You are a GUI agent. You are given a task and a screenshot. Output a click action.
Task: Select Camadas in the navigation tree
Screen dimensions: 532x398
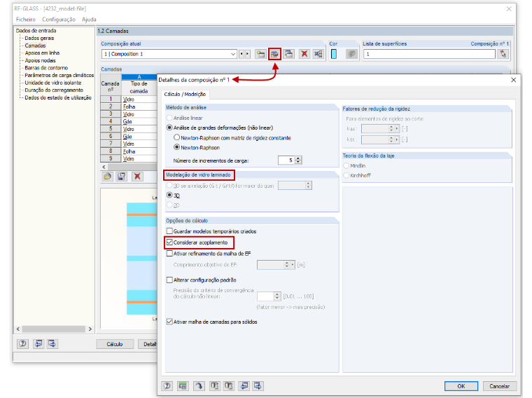pos(35,46)
